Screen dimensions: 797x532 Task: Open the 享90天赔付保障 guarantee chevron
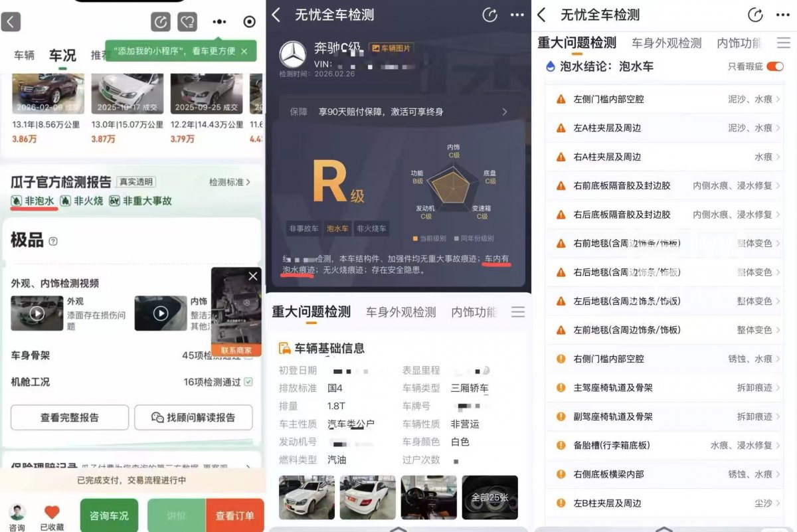[x=504, y=112]
